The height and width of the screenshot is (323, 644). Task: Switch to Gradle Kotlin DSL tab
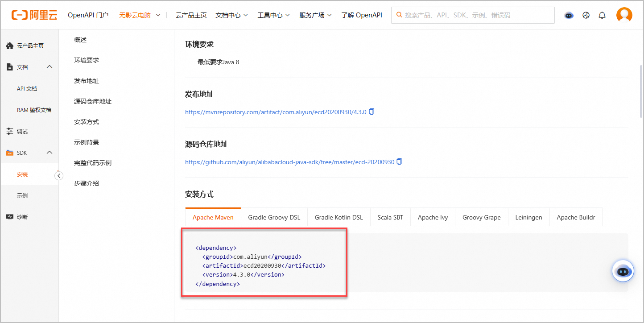pyautogui.click(x=339, y=217)
